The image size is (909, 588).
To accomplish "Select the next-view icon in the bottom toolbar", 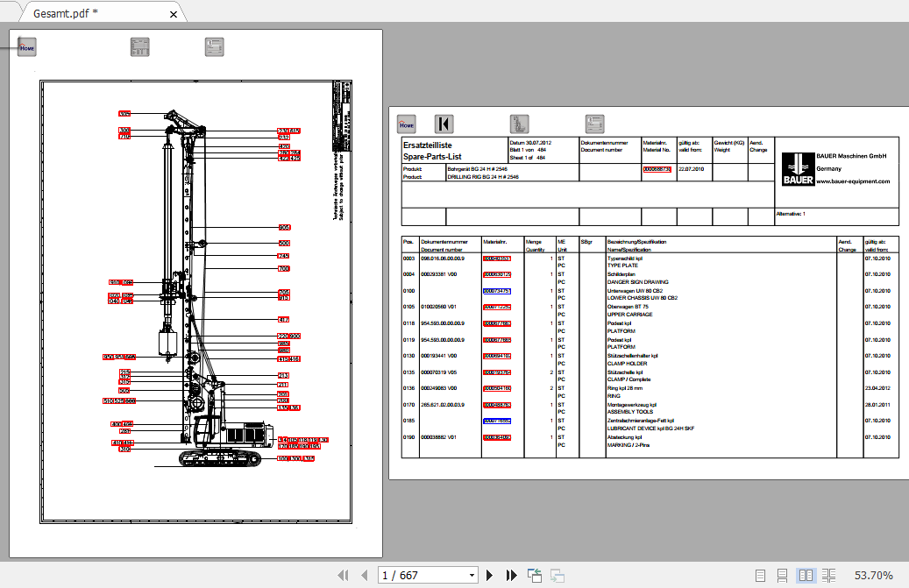I will pyautogui.click(x=557, y=575).
